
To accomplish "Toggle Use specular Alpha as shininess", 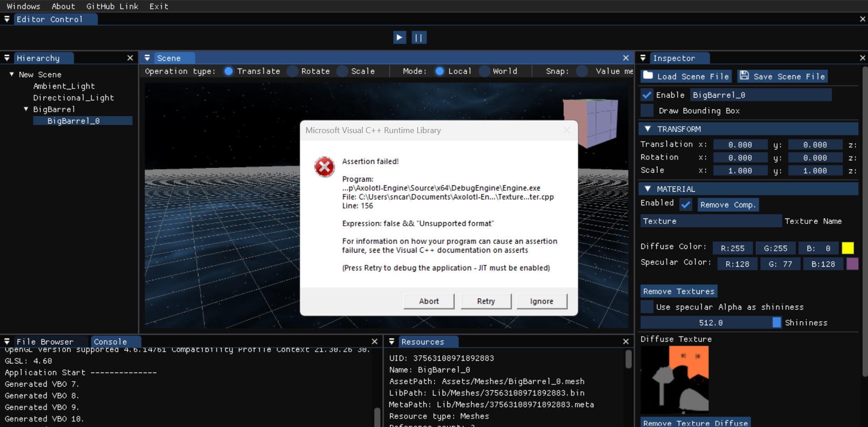I will pos(646,307).
